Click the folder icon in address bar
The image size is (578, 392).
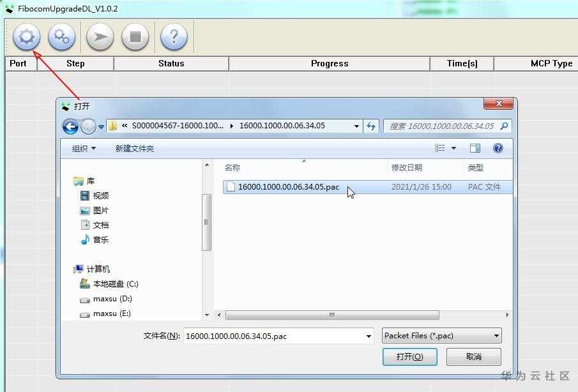[112, 126]
